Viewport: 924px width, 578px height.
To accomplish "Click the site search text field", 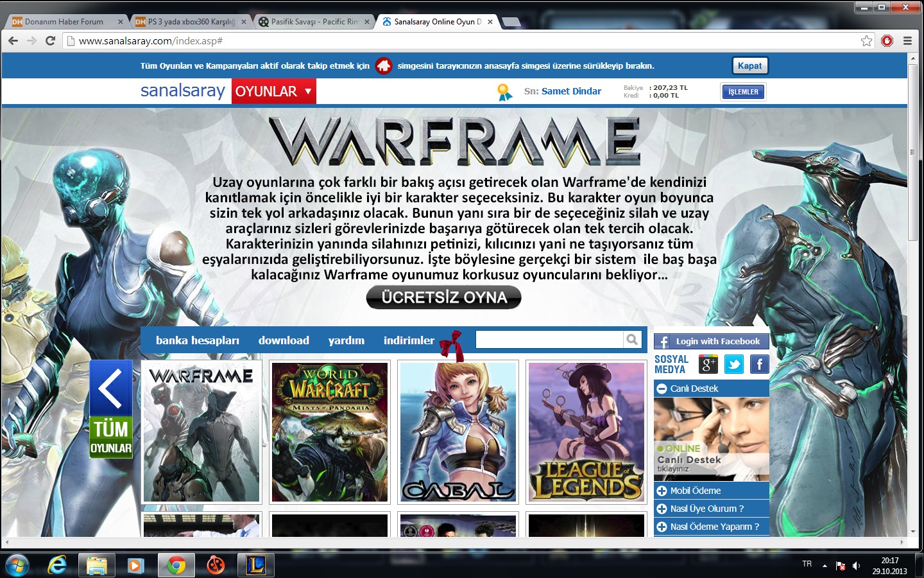I will pyautogui.click(x=549, y=340).
